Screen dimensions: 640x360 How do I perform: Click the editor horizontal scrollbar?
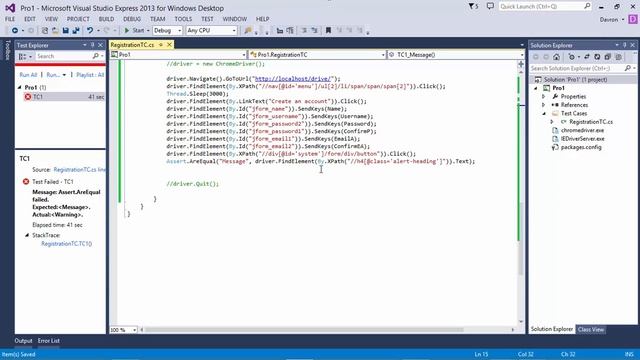click(304, 330)
